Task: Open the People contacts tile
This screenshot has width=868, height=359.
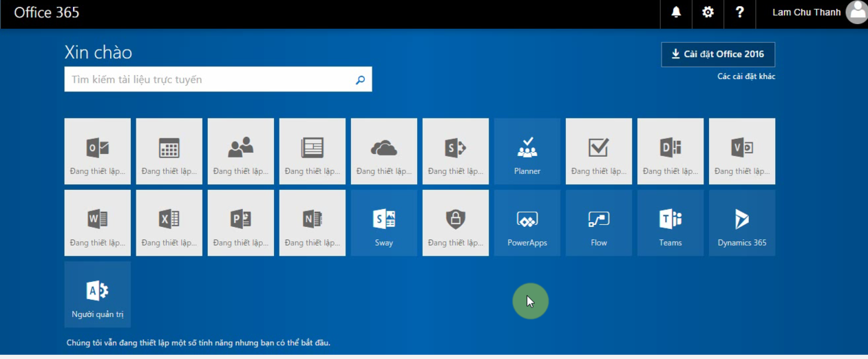Action: (240, 151)
